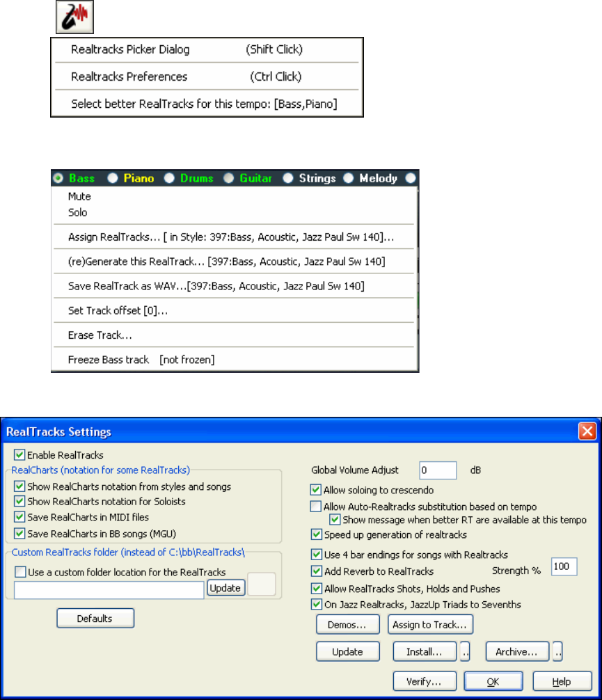Close the RealTracks Settings dialog
The image size is (602, 700).
[587, 431]
